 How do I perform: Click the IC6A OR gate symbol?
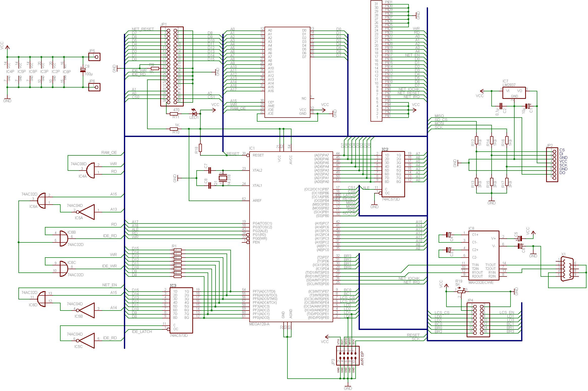42,201
